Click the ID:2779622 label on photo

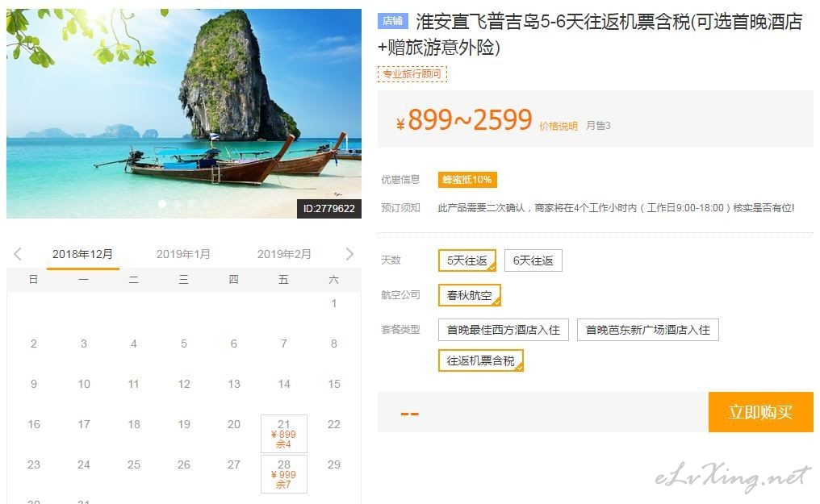pyautogui.click(x=329, y=208)
